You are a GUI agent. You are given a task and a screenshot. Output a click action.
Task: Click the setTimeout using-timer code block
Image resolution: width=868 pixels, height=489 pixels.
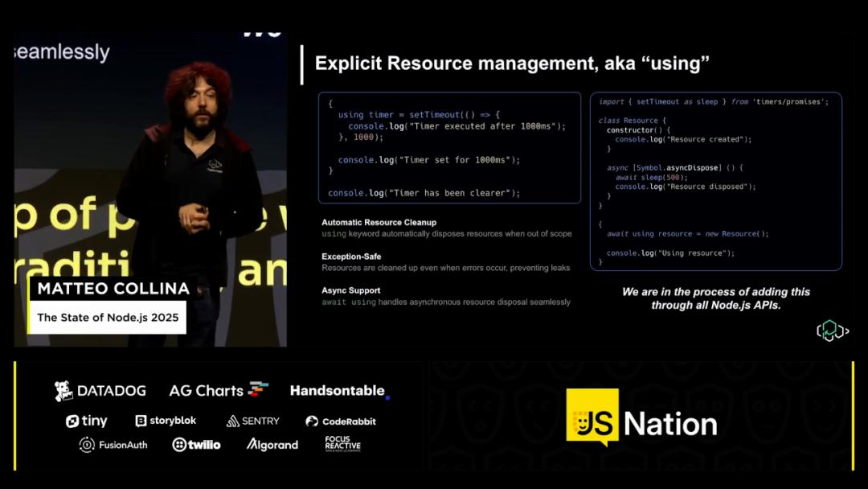448,147
